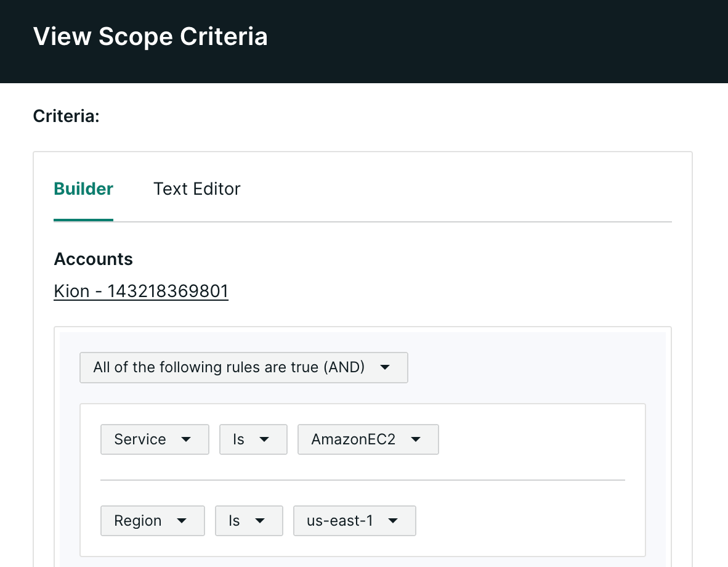The height and width of the screenshot is (567, 728).
Task: Open the AmazonEC2 value dropdown
Action: (x=368, y=439)
